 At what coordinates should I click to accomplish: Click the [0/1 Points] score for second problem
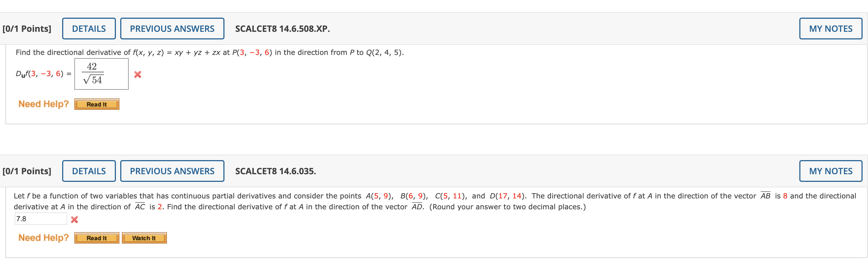pyautogui.click(x=27, y=171)
